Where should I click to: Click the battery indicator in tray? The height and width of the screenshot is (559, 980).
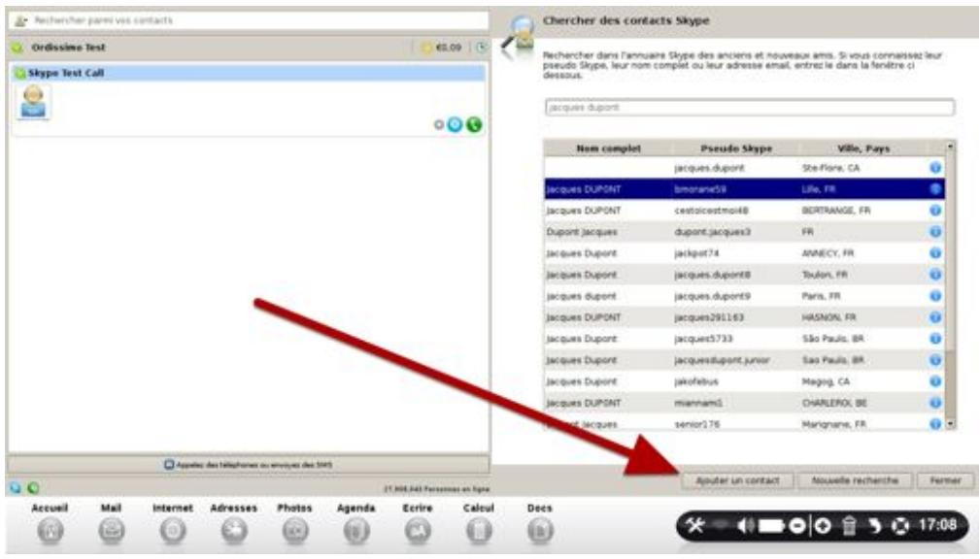click(x=771, y=526)
